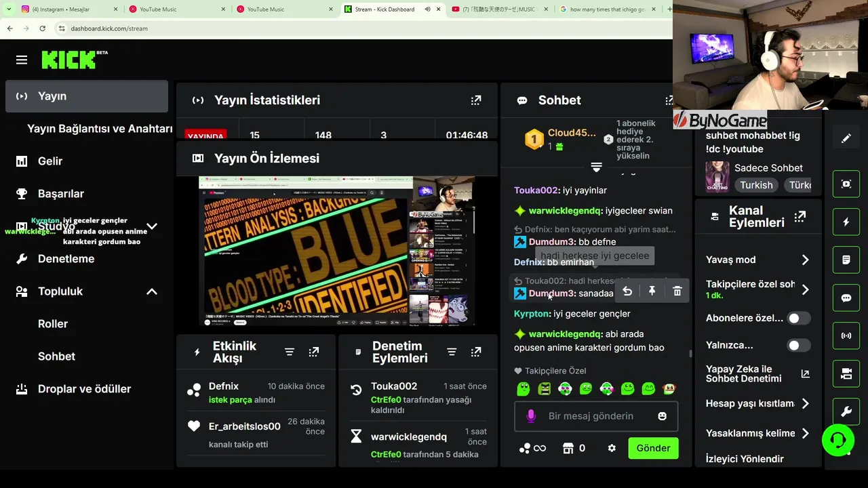Click warwicklegendq in moderation actions
The image size is (868, 488).
pyautogui.click(x=409, y=437)
